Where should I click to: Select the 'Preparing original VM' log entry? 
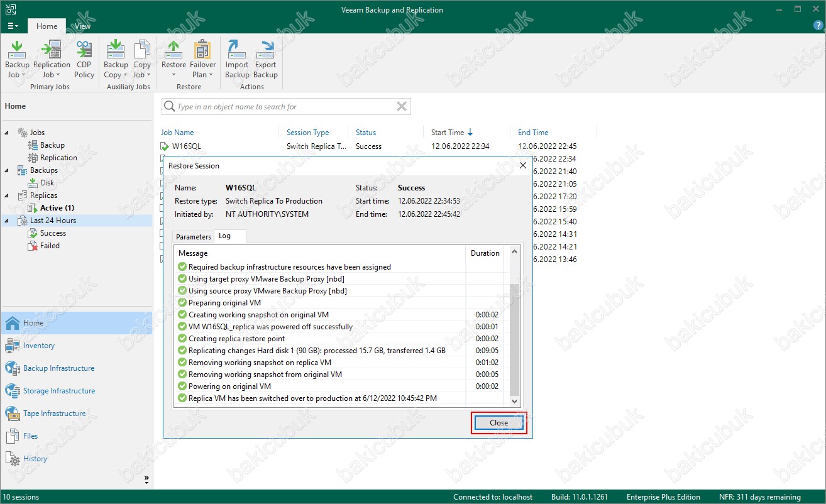point(339,303)
